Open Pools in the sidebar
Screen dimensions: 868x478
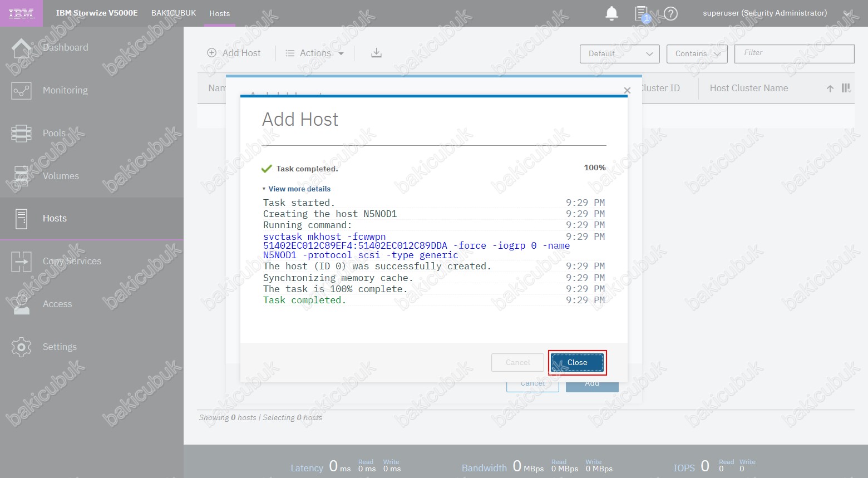click(92, 133)
